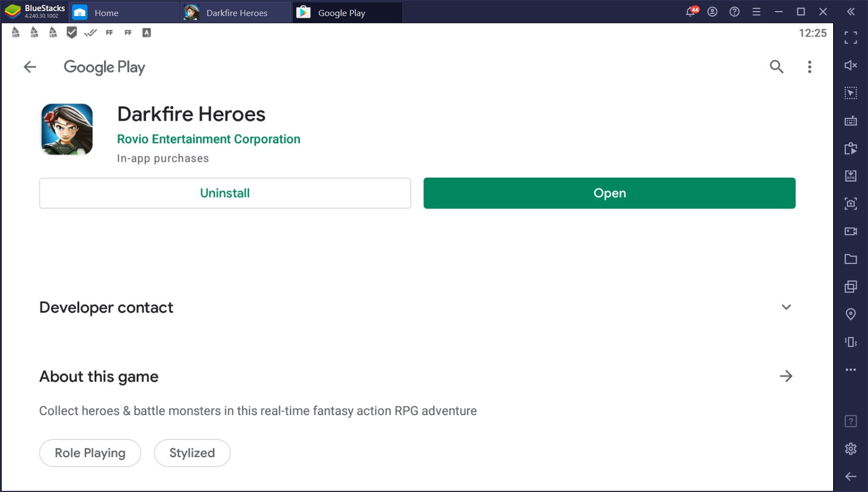Set location with the sidebar pin icon
868x492 pixels.
click(x=851, y=314)
